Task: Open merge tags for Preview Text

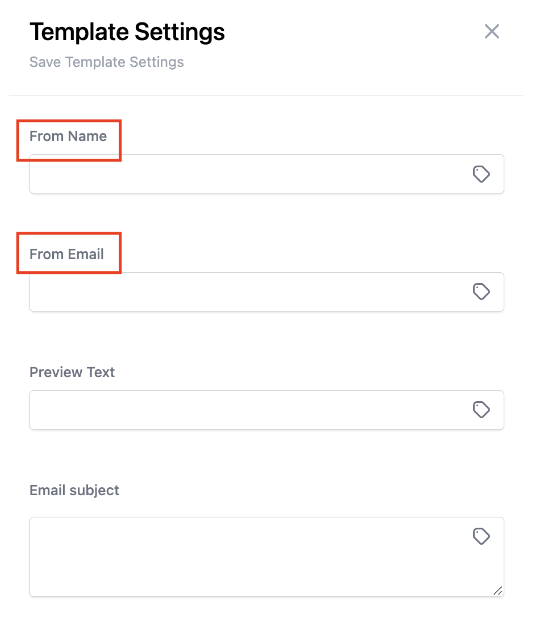Action: 481,410
